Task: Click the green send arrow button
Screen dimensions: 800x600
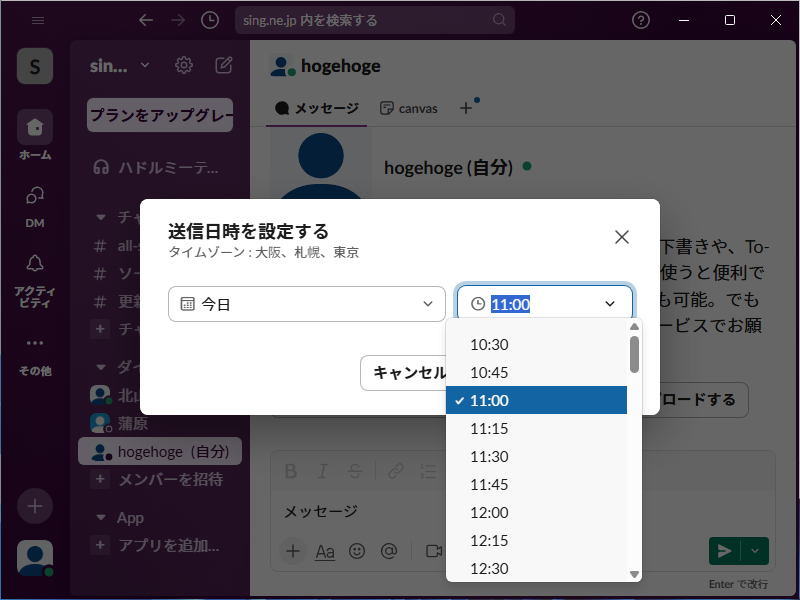Action: 724,551
